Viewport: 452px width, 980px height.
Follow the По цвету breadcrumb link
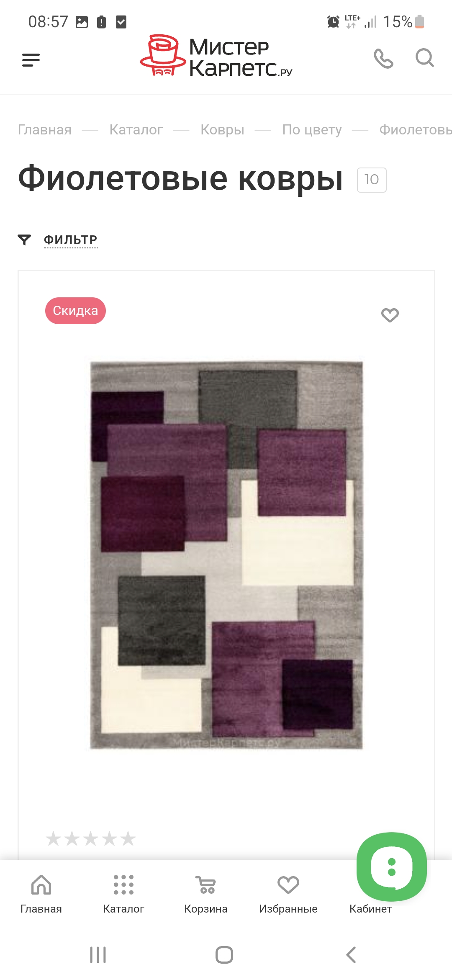point(312,130)
